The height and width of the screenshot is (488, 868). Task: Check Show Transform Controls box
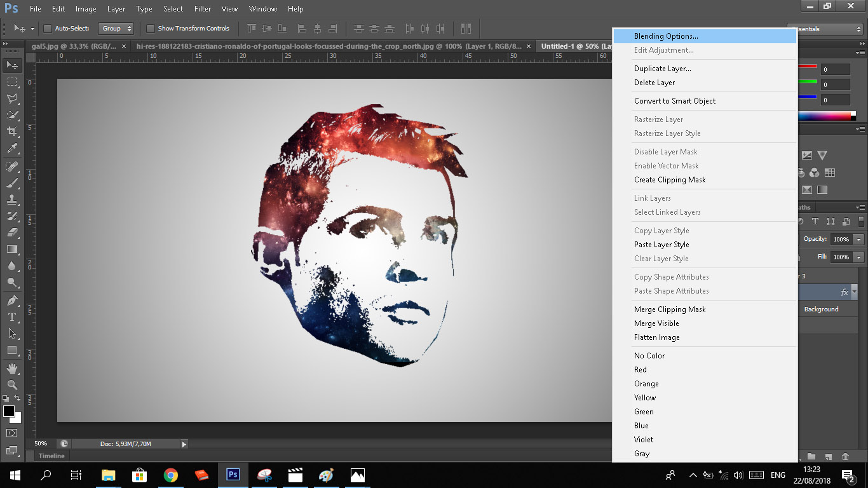pyautogui.click(x=151, y=29)
